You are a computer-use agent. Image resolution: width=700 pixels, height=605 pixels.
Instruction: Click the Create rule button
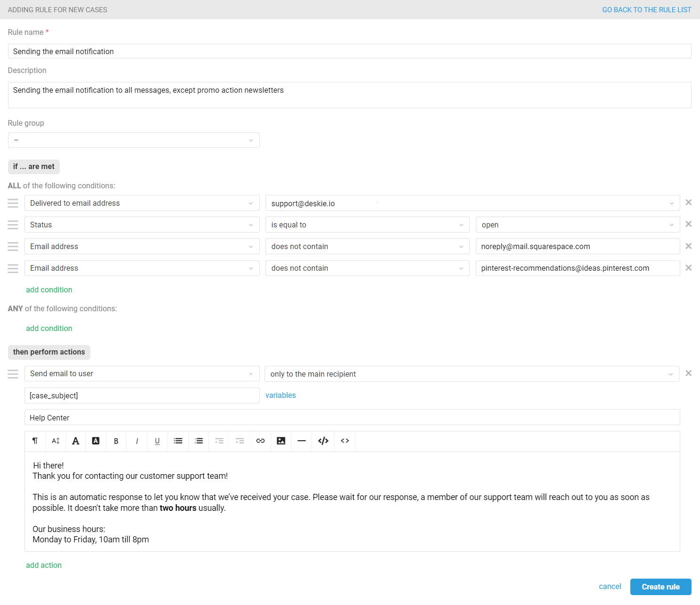660,587
